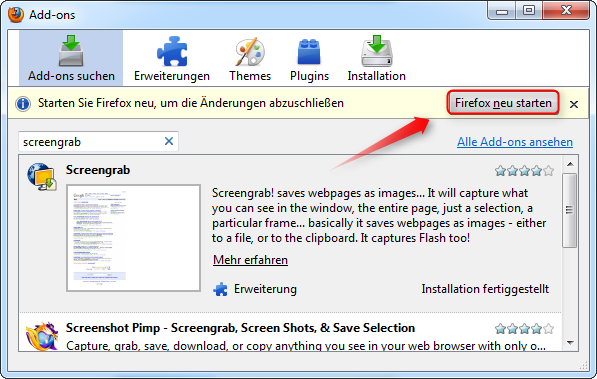Open the Screengrab preview thumbnail

tap(134, 238)
